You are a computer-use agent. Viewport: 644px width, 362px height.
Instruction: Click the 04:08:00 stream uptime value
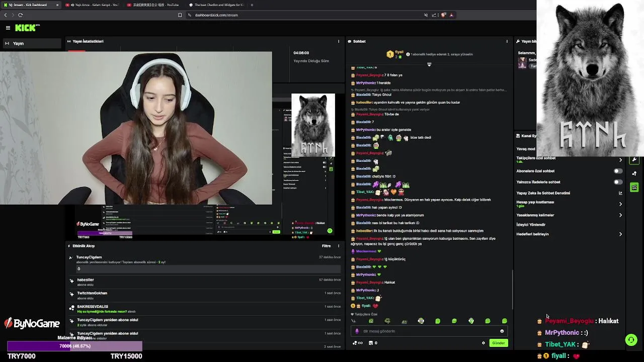point(301,53)
